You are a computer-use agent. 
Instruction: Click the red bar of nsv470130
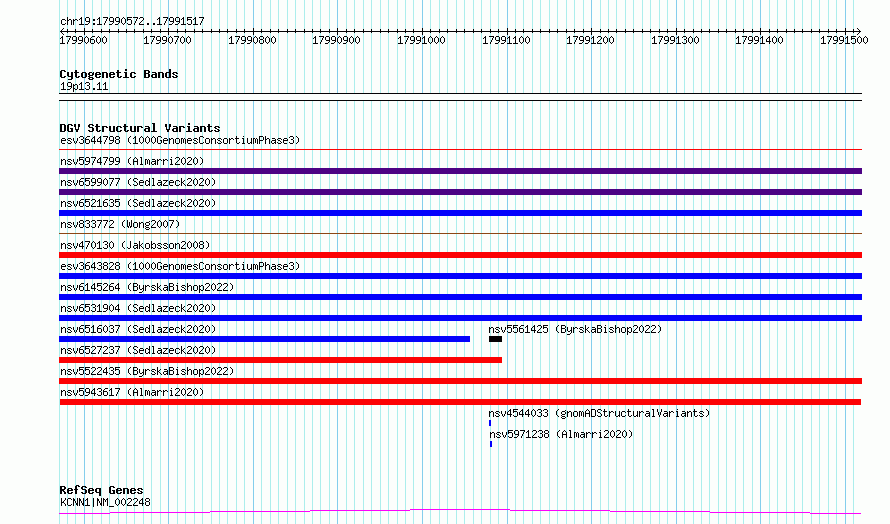tap(460, 255)
